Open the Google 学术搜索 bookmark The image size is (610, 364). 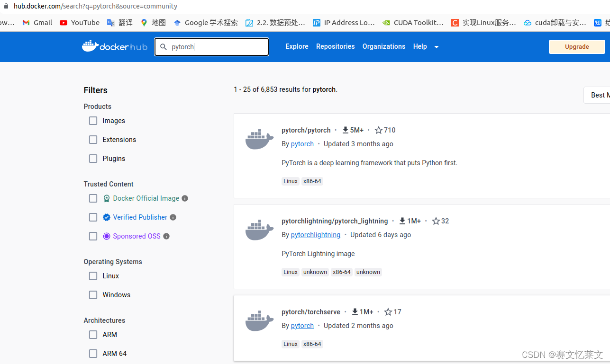(206, 22)
